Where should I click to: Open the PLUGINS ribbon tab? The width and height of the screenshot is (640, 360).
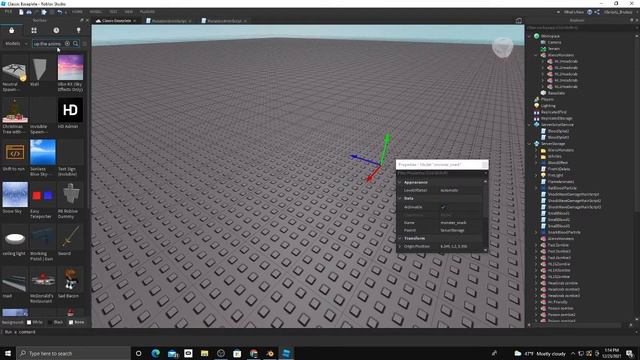pos(147,12)
